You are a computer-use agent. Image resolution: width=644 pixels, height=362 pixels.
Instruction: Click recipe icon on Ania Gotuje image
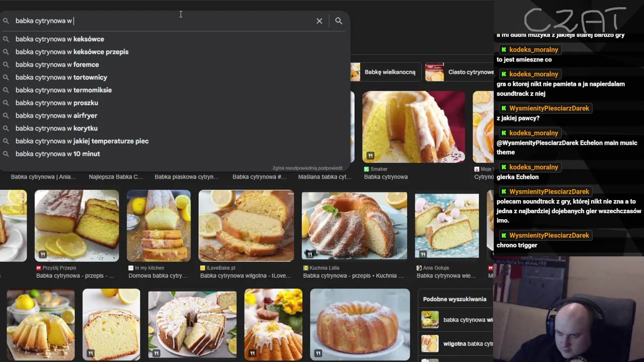point(423,254)
